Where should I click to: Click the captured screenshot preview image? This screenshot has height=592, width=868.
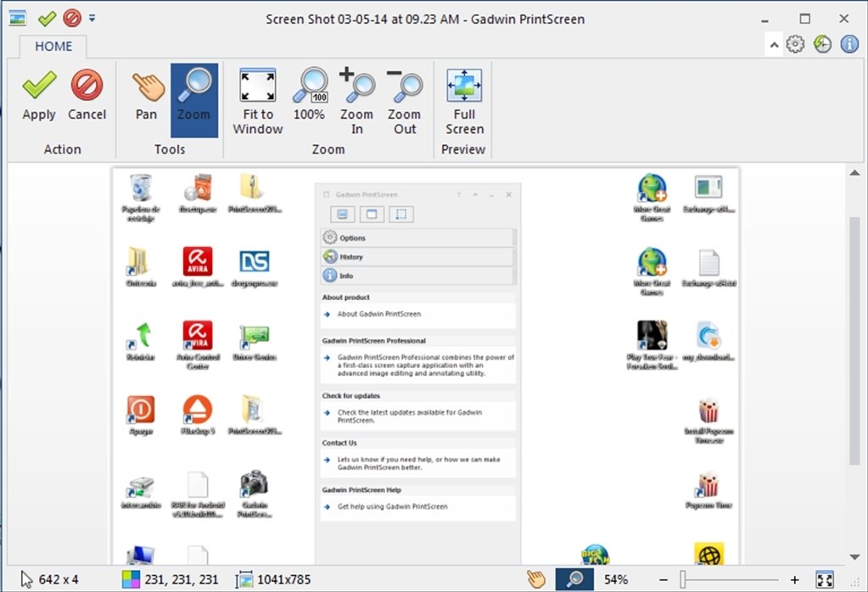426,366
